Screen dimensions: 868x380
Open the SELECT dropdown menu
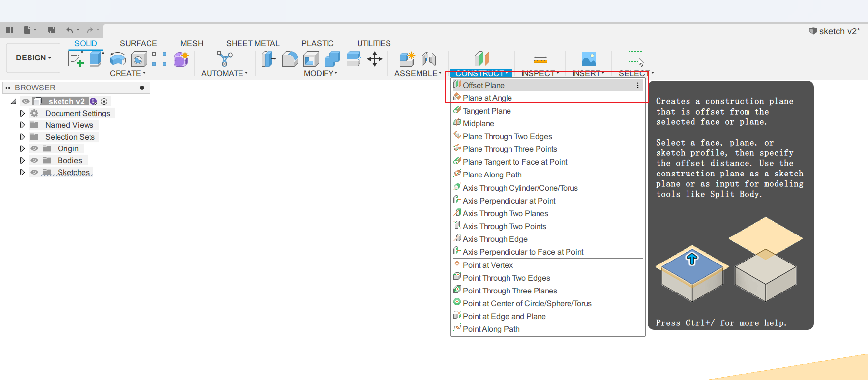pos(636,73)
